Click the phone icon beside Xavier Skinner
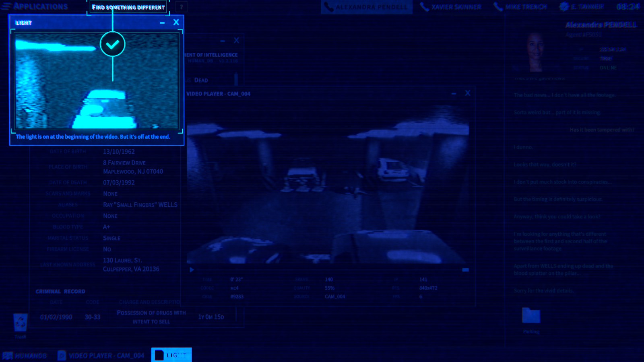Image resolution: width=644 pixels, height=362 pixels. (423, 6)
